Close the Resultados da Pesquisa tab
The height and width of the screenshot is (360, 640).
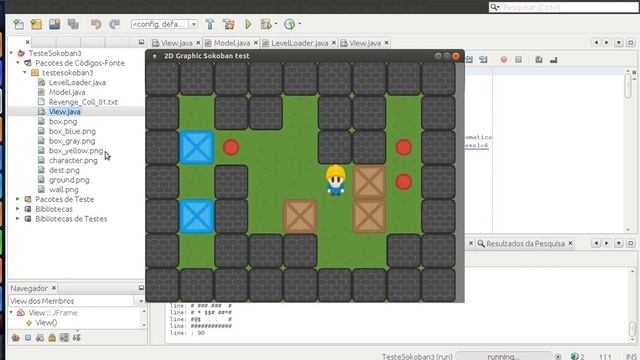(571, 243)
